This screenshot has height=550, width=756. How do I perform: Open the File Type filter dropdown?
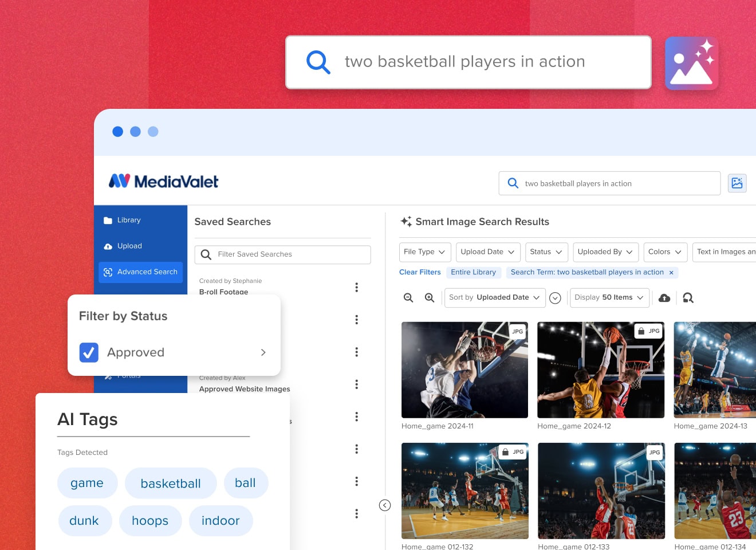click(425, 252)
